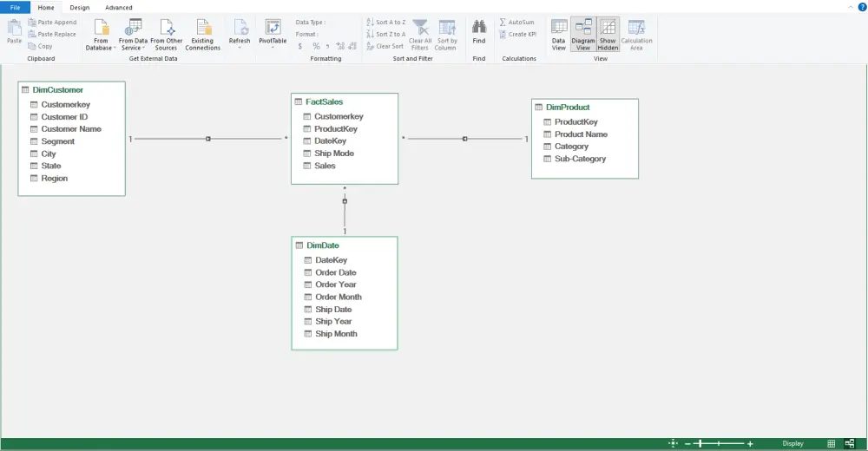Apply percent format

(316, 47)
